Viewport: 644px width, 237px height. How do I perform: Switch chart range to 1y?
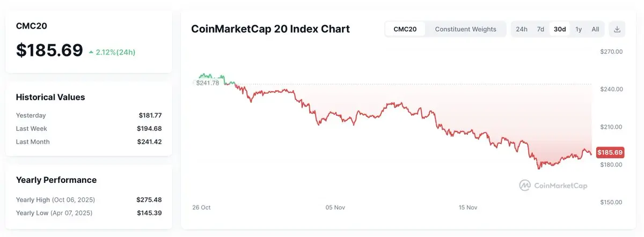[x=579, y=29]
